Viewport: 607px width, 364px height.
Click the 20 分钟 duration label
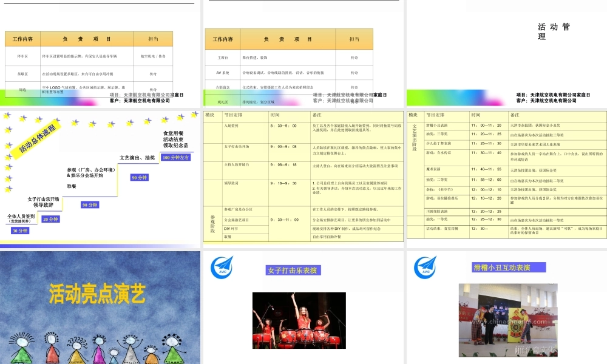tap(51, 219)
